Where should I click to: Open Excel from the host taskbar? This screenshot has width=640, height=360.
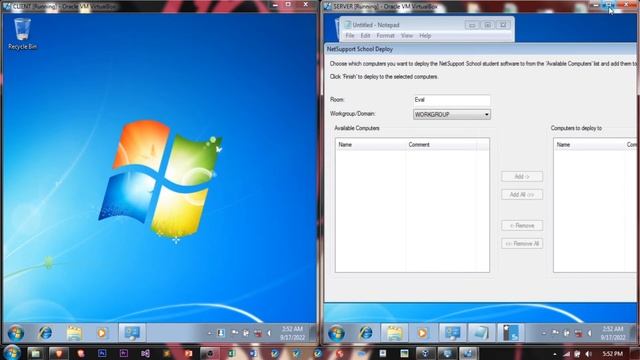231,353
